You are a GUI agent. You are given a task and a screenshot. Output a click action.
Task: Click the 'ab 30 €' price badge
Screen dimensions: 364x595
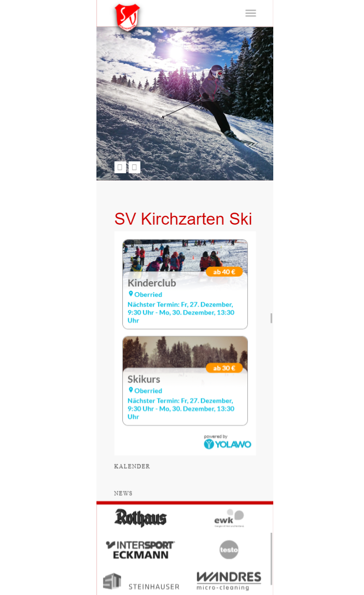(224, 368)
